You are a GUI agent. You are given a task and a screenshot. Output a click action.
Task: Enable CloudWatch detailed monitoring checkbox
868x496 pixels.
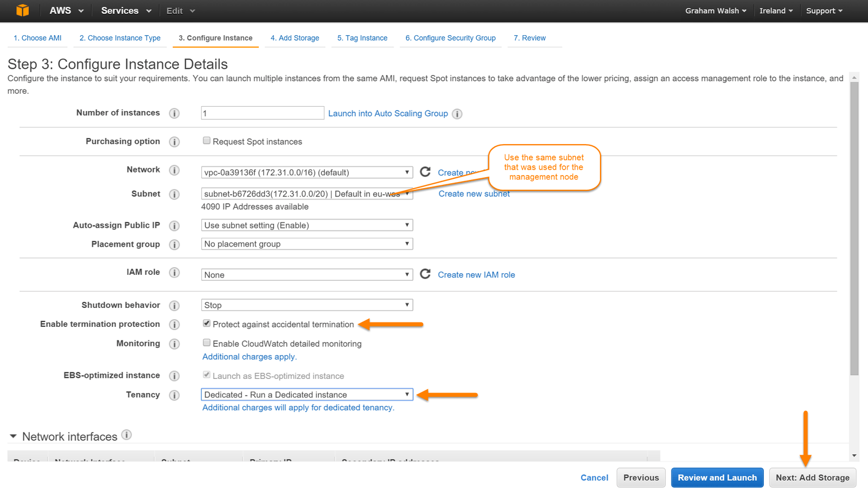[x=207, y=343]
